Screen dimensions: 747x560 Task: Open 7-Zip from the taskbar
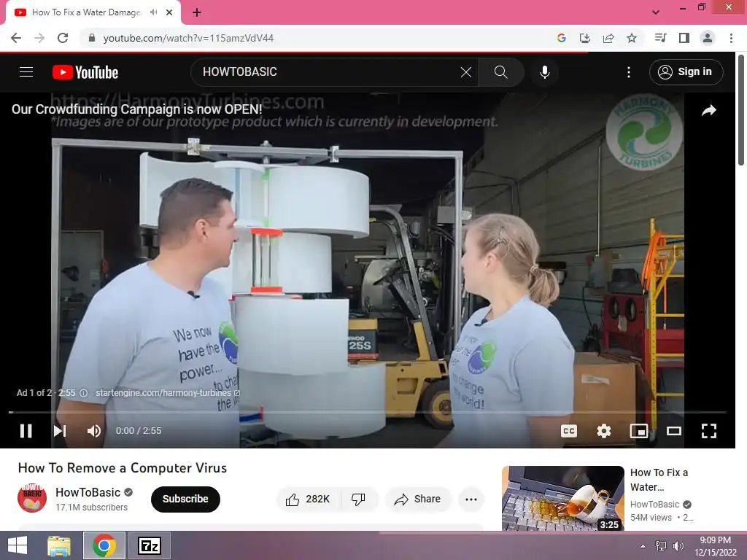tap(149, 545)
